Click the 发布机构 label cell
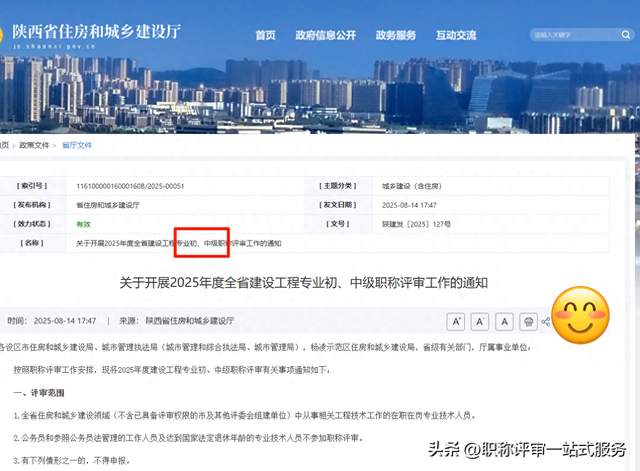The width and height of the screenshot is (640, 471). [x=32, y=204]
